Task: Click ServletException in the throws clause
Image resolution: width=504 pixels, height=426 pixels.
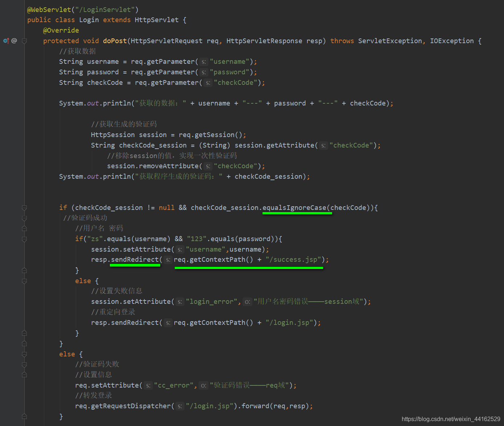Action: pos(390,41)
